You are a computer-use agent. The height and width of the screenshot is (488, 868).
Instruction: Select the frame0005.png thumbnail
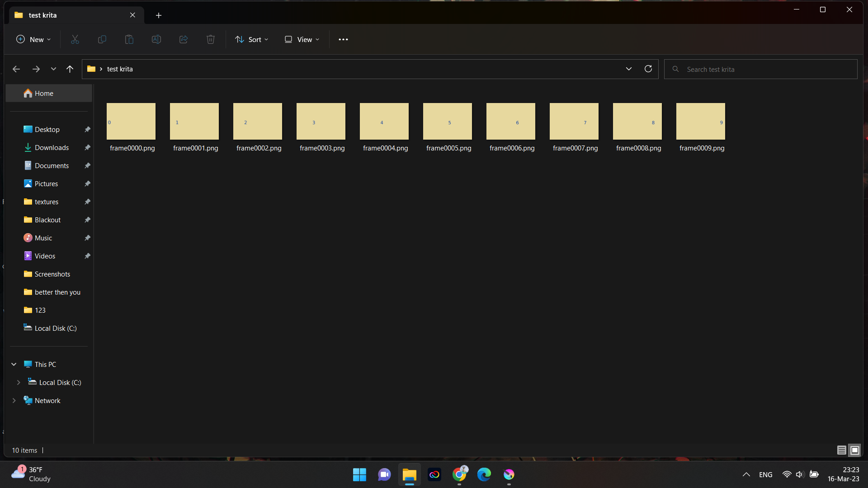tap(448, 121)
